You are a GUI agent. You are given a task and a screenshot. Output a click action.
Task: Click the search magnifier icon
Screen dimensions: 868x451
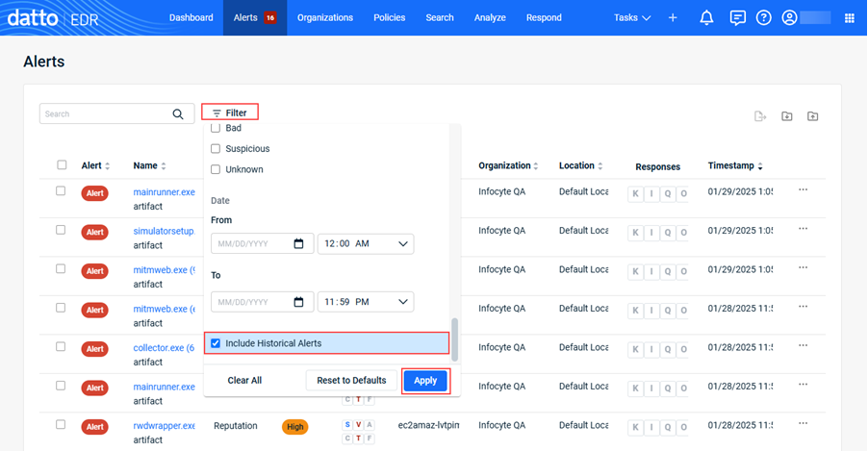(178, 114)
